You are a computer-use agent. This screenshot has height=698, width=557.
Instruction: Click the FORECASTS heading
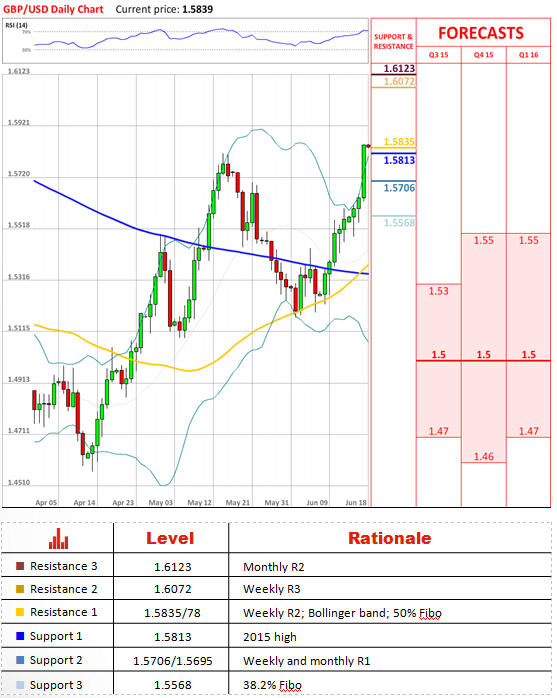pos(481,33)
